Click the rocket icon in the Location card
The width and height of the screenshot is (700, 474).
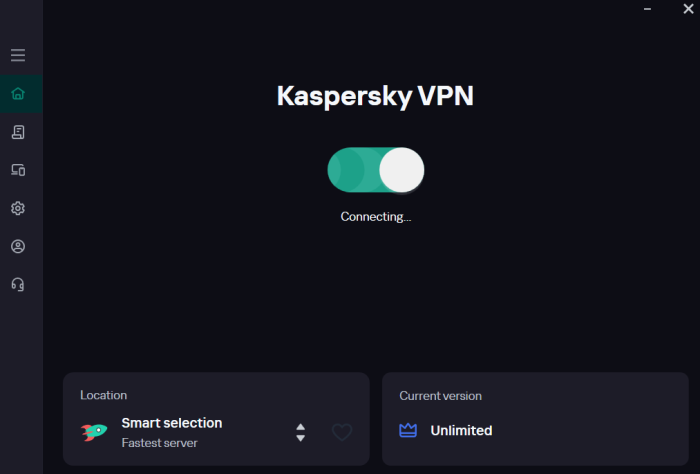click(94, 432)
